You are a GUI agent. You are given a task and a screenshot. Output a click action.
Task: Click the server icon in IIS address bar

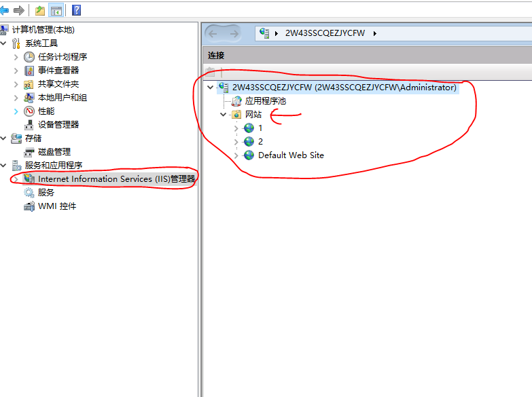coord(264,33)
